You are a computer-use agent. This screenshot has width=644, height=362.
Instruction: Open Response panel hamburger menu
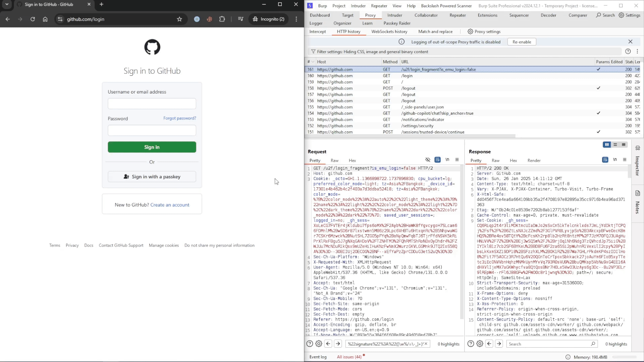(625, 160)
